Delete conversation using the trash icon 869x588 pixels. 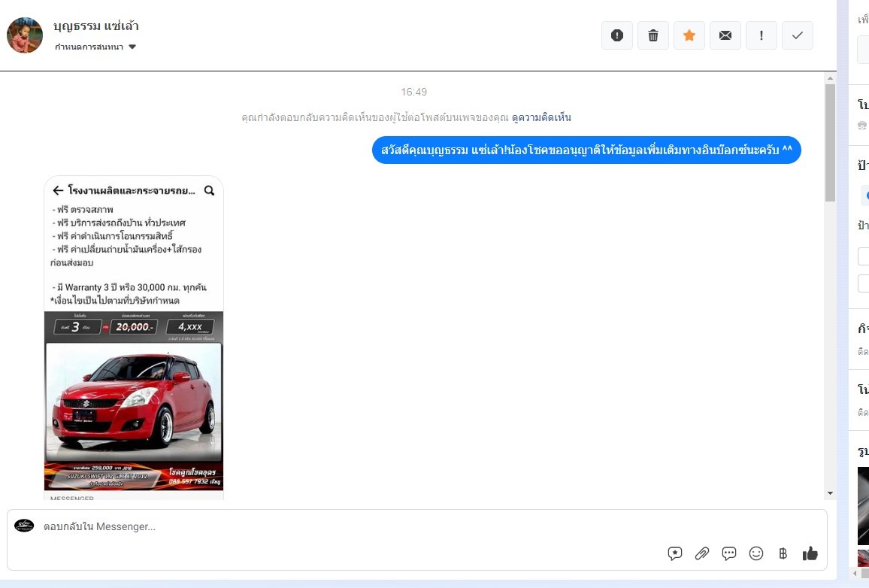coord(653,35)
